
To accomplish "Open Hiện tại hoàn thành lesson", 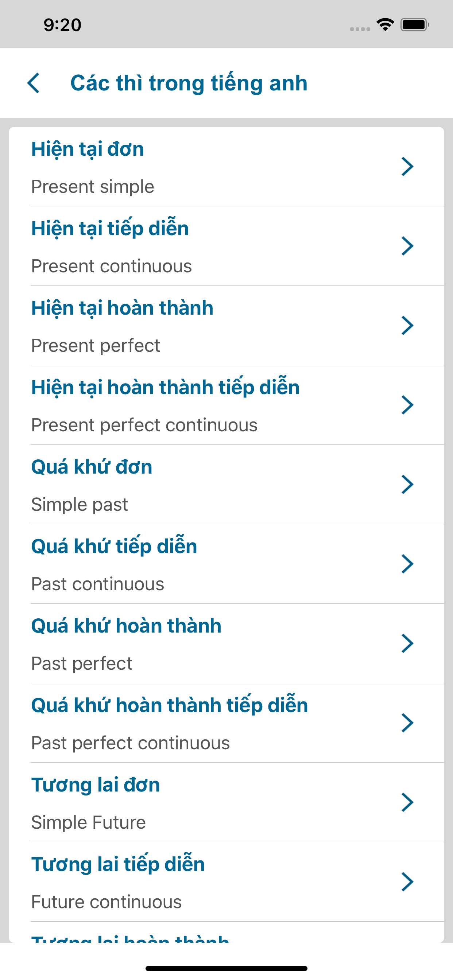I will [122, 308].
